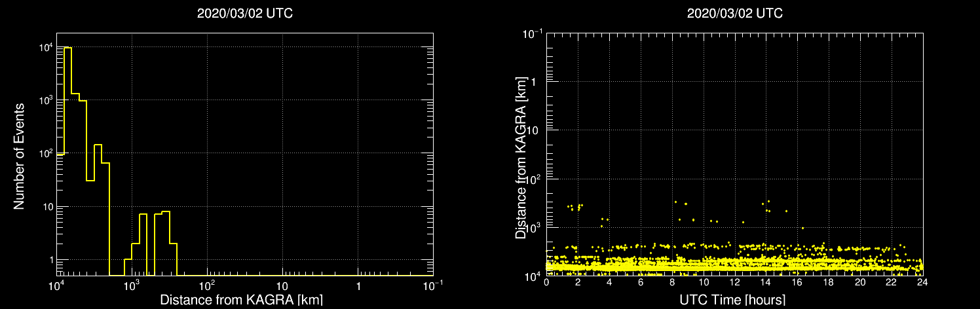Image resolution: width=980 pixels, height=309 pixels.
Task: Click the 10^4 tick on scatter plot's distance axis
Action: tap(533, 275)
